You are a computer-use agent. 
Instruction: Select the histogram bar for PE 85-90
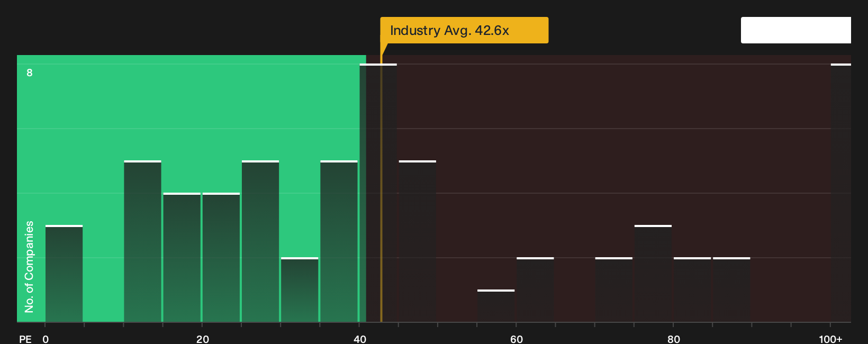(x=731, y=289)
